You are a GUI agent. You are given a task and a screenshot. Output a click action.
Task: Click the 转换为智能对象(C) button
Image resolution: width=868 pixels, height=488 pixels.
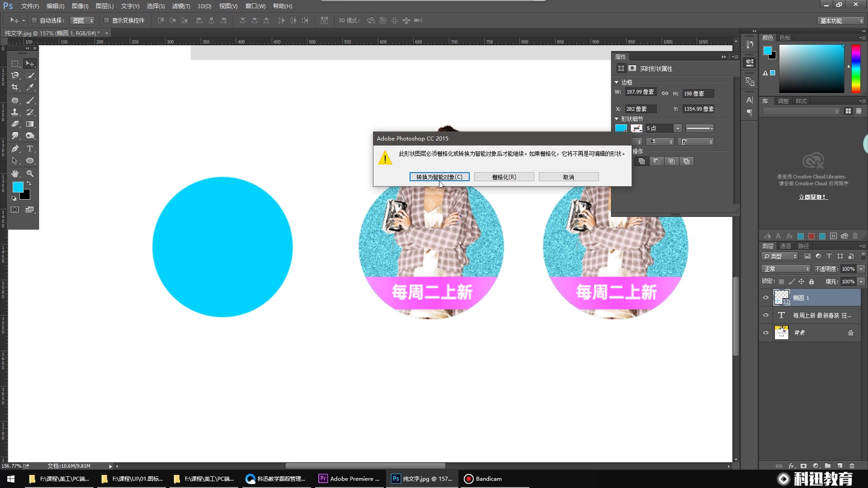439,177
